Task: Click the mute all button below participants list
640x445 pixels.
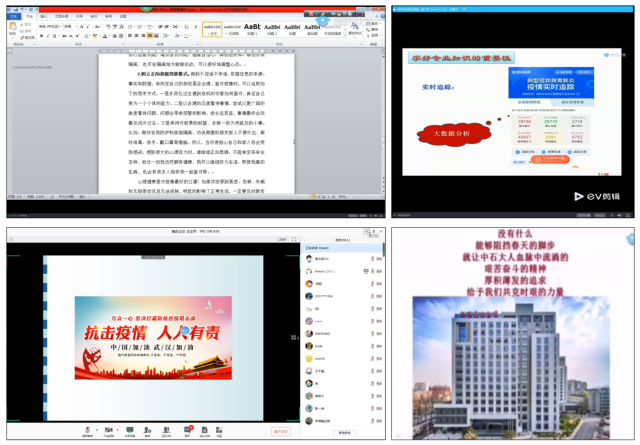Action: click(343, 433)
